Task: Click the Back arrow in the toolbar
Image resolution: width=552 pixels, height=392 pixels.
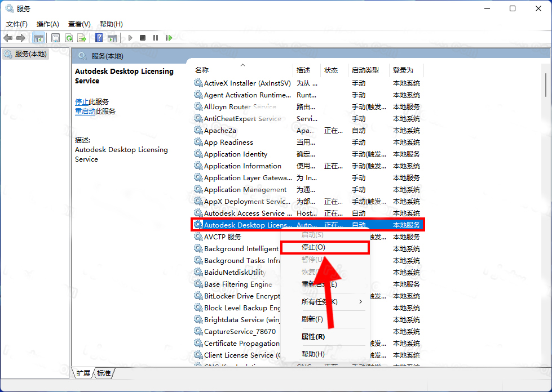Action: coord(8,38)
